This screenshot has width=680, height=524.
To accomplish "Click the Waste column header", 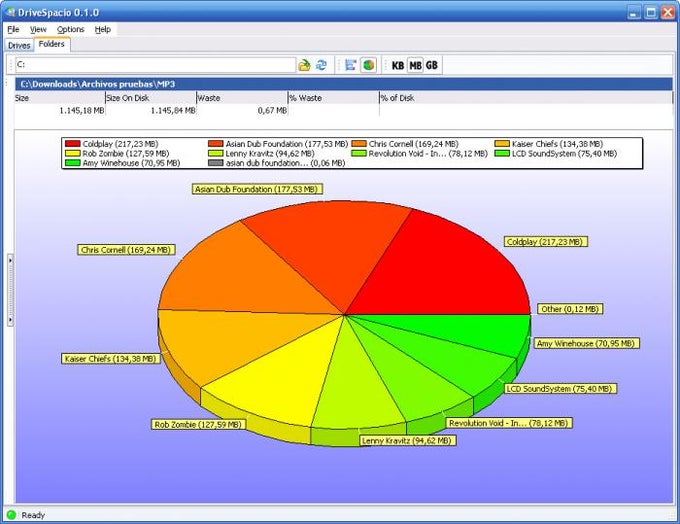I will point(242,98).
